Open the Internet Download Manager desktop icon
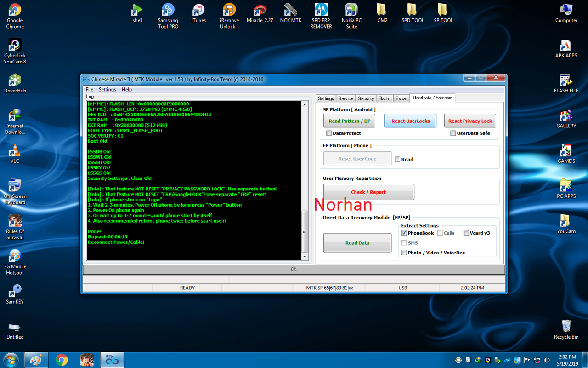Viewport: 588px width, 368px height. click(x=15, y=121)
